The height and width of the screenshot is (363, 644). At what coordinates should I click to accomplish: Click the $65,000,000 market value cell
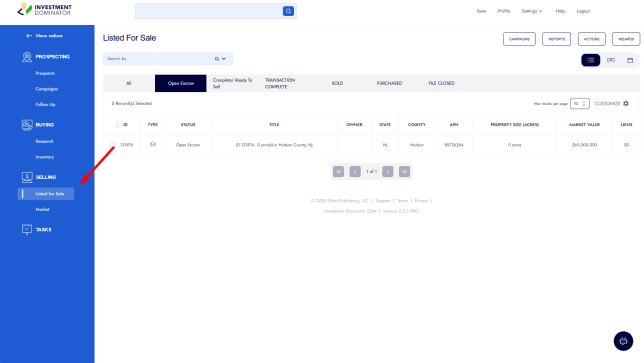584,145
